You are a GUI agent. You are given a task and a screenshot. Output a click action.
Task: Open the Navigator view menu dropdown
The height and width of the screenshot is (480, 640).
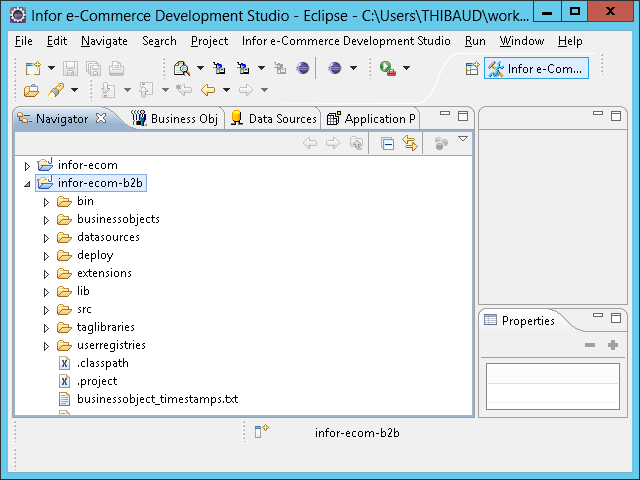[463, 140]
